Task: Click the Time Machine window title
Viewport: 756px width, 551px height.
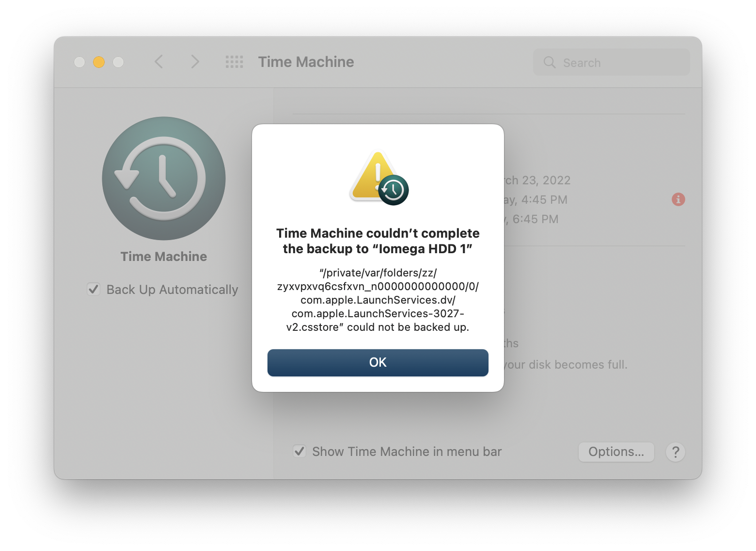Action: [x=306, y=62]
